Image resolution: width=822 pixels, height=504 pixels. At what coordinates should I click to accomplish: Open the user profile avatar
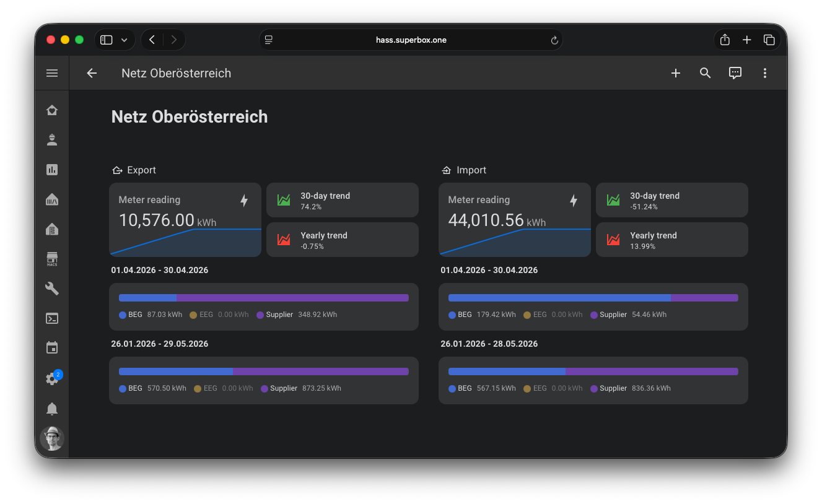click(52, 438)
